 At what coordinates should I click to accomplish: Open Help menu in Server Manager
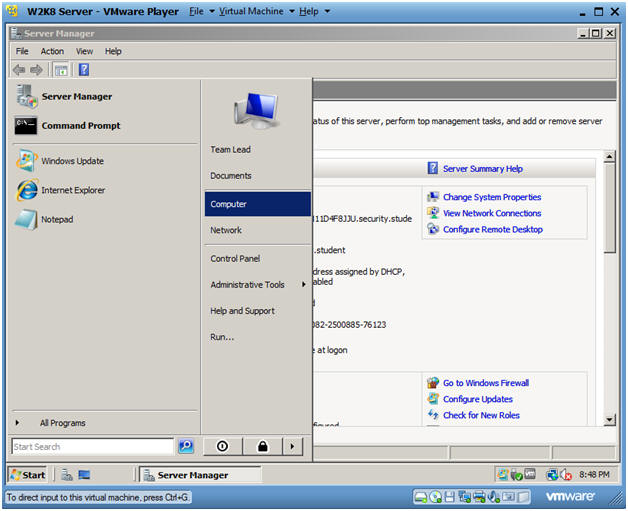113,51
